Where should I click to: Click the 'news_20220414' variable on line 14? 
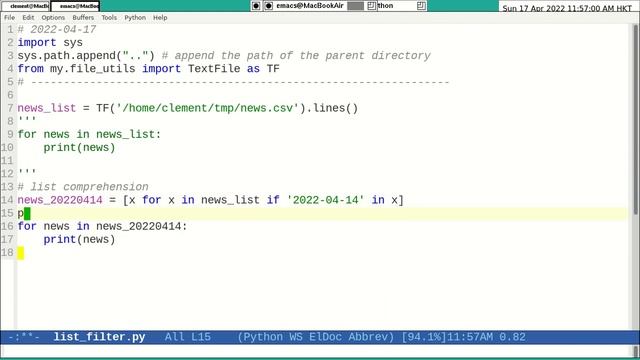60,200
